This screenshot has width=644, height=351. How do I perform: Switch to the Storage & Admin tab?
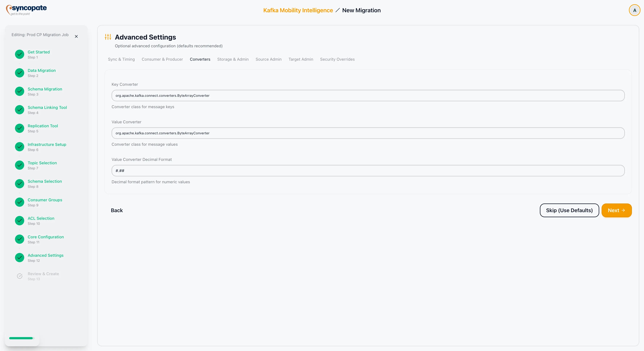coord(233,59)
